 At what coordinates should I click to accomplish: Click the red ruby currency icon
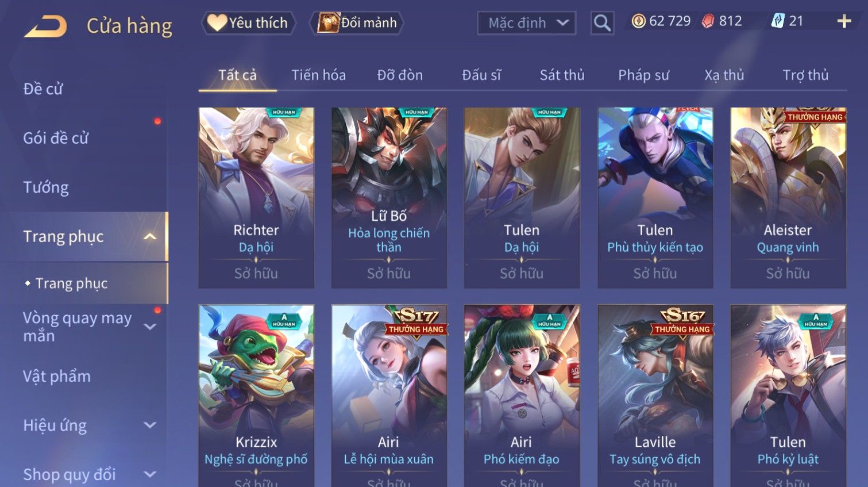coord(708,21)
